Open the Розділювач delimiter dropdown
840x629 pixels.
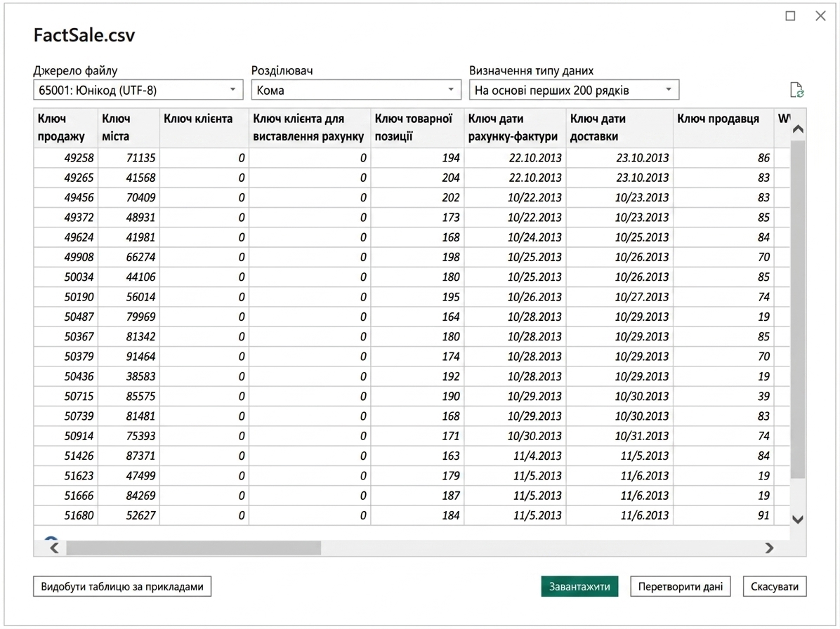tap(356, 90)
